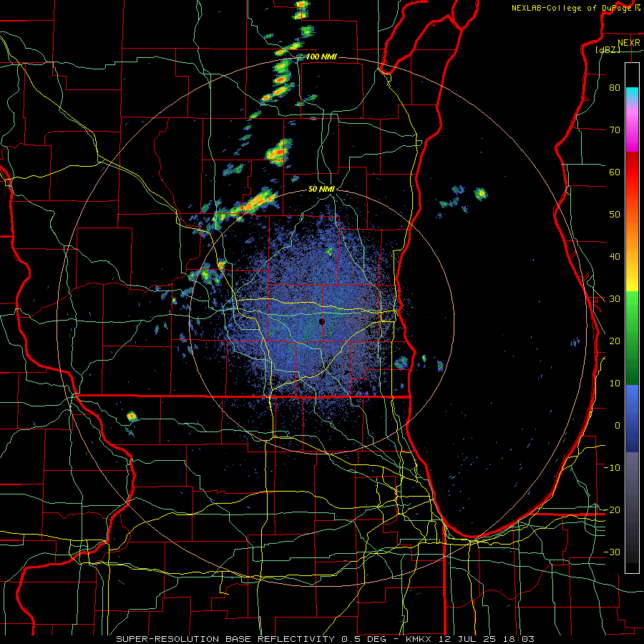Click the 20 value on dBZ scale
Screen dimensions: 644x644
pos(615,341)
